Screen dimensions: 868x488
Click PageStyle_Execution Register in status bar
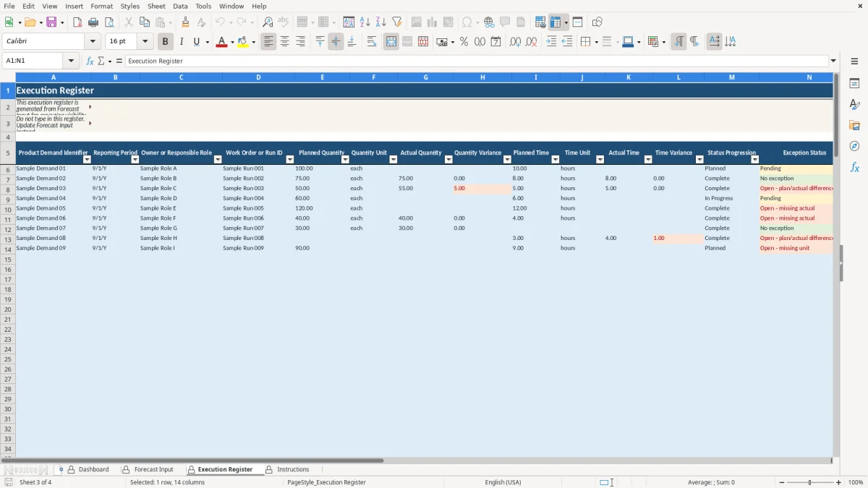pyautogui.click(x=326, y=482)
